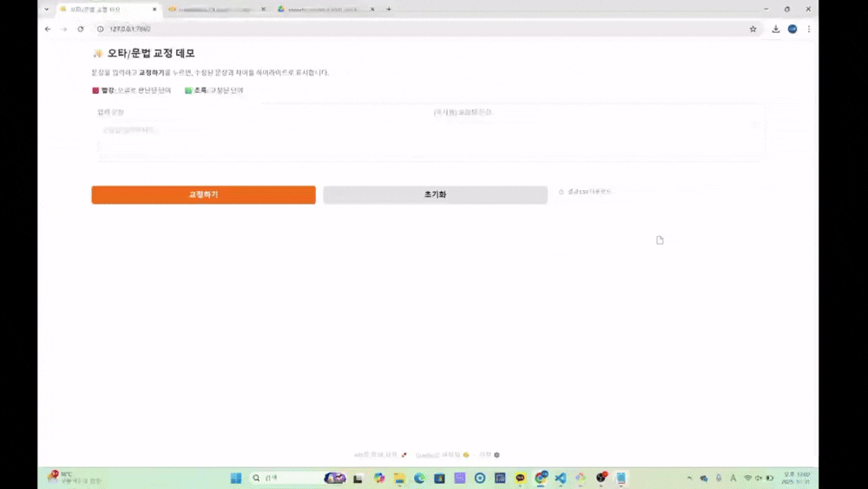Image resolution: width=868 pixels, height=489 pixels.
Task: Open Chrome from the taskbar
Action: [540, 478]
